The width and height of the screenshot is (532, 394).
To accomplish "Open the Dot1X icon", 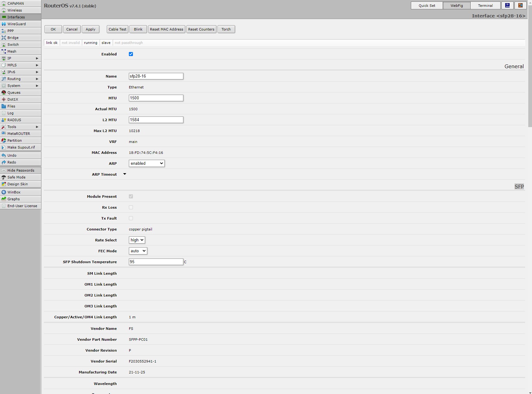I will coord(4,99).
